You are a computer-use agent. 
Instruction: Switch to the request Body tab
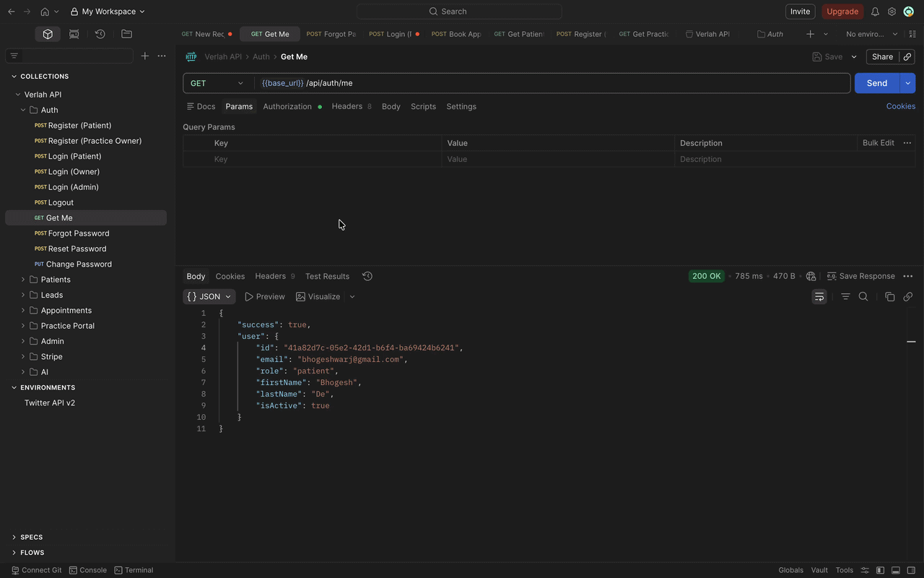391,106
